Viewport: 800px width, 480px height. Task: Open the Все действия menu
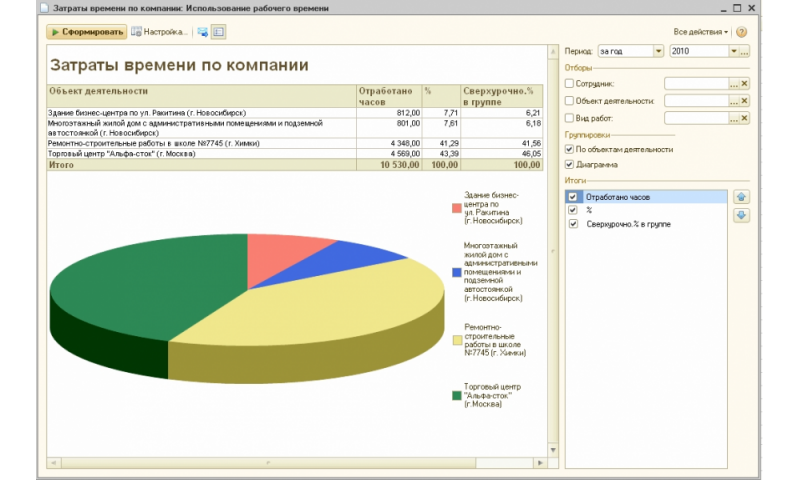click(700, 32)
